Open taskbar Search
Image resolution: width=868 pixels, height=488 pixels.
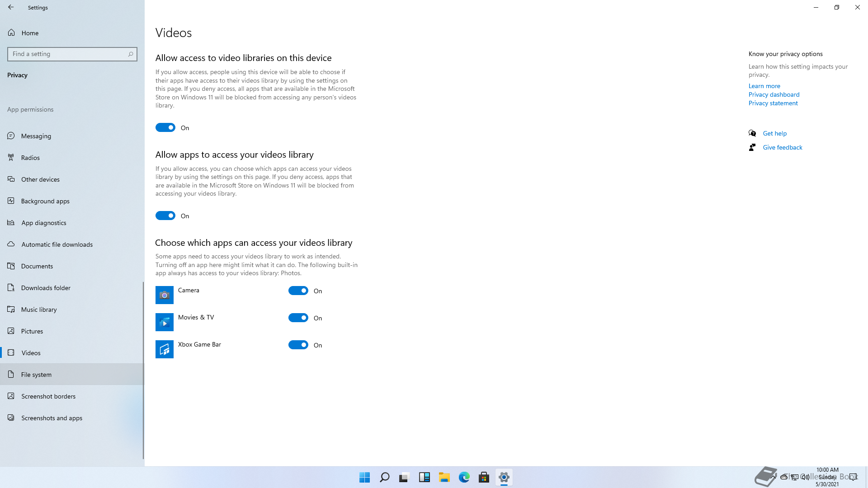pos(385,477)
